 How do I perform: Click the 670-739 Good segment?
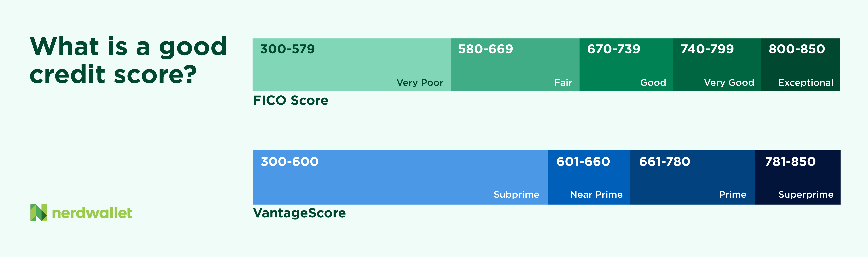[626, 65]
